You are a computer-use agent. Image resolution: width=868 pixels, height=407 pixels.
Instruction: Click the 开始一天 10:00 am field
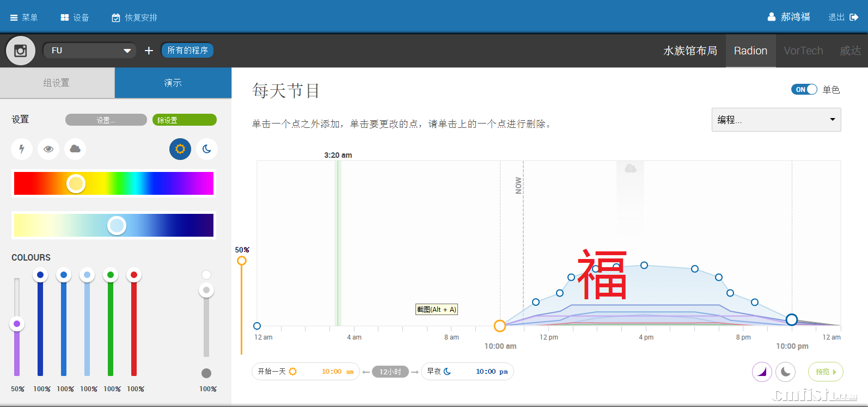tap(305, 372)
